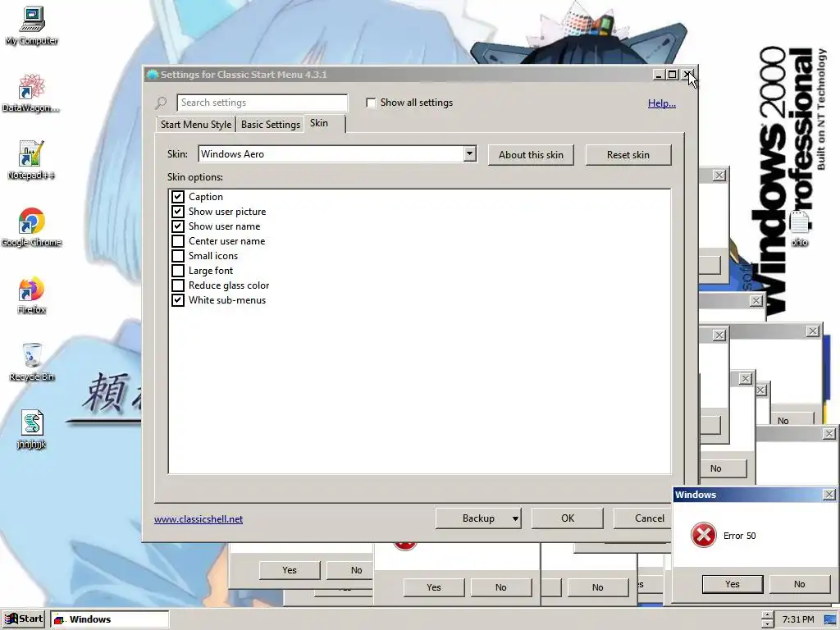Click in the Search settings field
This screenshot has width=840, height=630.
[x=262, y=103]
